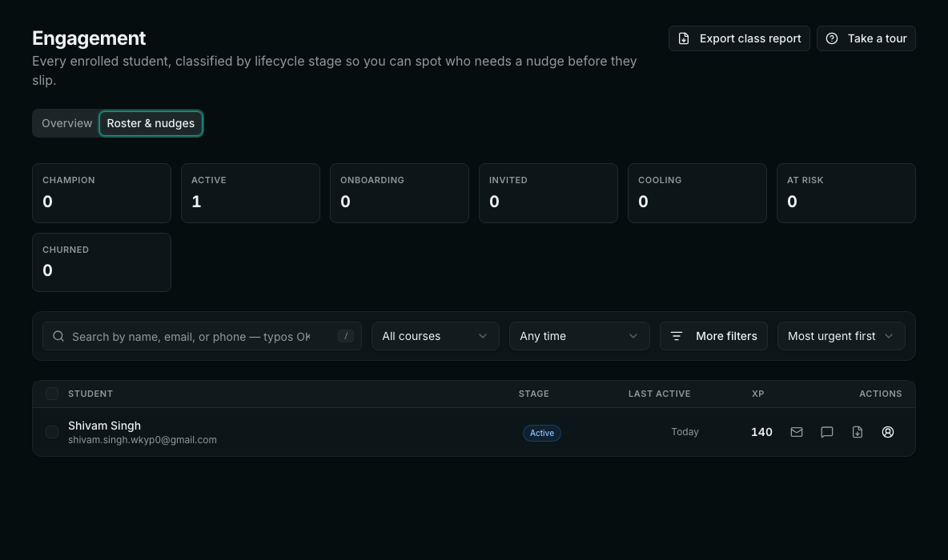
Task: Switch to the Overview tab
Action: [x=66, y=123]
